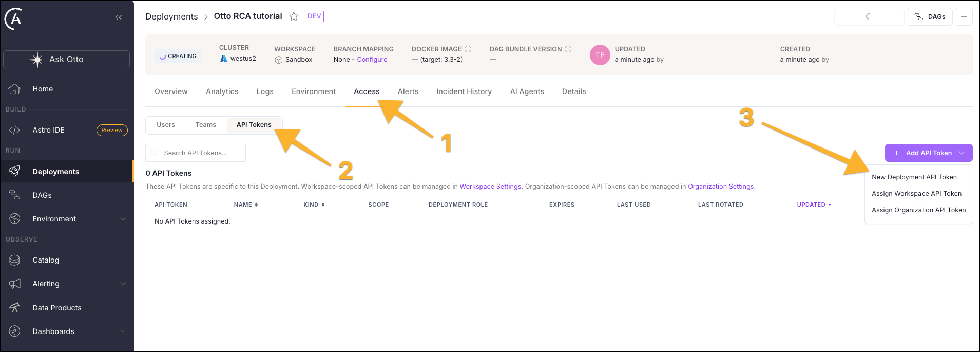
Task: Switch to the Users sub-tab
Action: [166, 125]
